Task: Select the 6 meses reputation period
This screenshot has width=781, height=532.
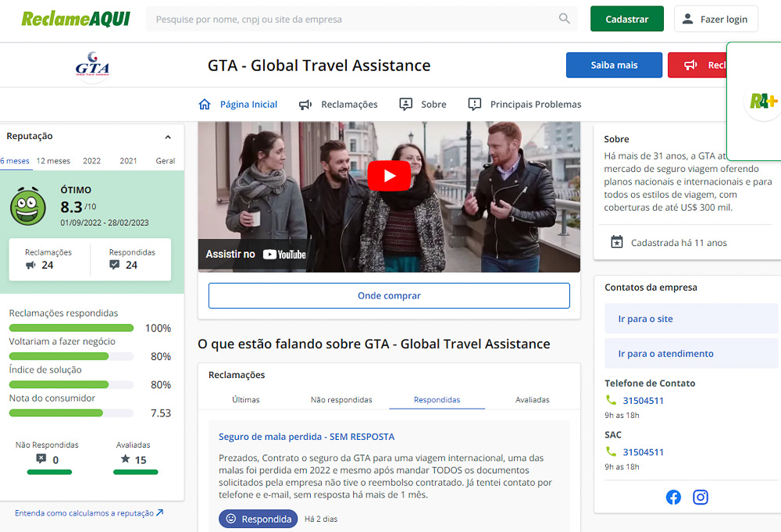Action: pos(15,161)
